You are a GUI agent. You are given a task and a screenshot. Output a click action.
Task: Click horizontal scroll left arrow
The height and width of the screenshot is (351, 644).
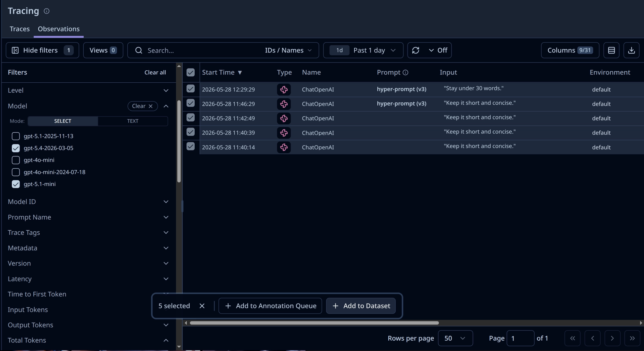[x=186, y=323]
